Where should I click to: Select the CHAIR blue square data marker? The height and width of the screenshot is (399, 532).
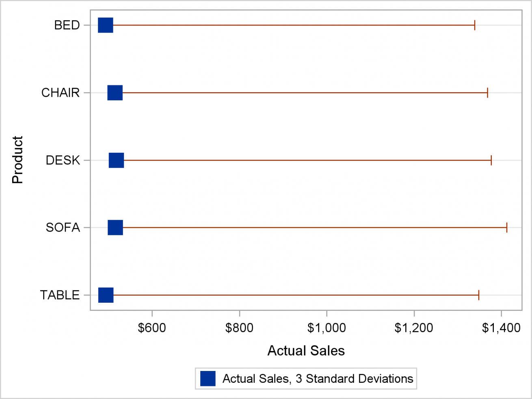(x=115, y=93)
